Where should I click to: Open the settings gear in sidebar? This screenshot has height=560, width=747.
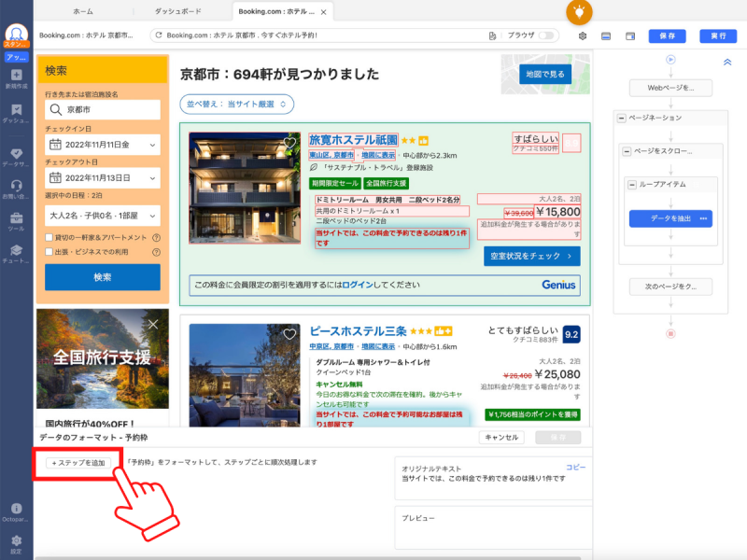point(16,540)
